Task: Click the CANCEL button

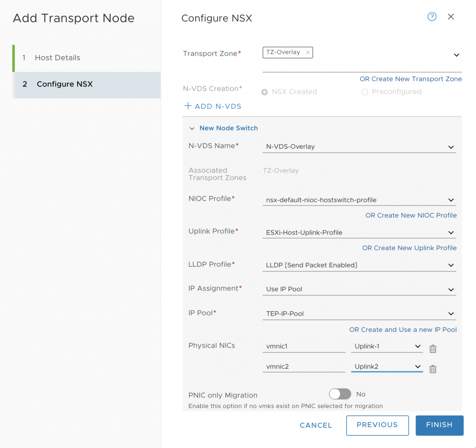Action: pyautogui.click(x=316, y=426)
